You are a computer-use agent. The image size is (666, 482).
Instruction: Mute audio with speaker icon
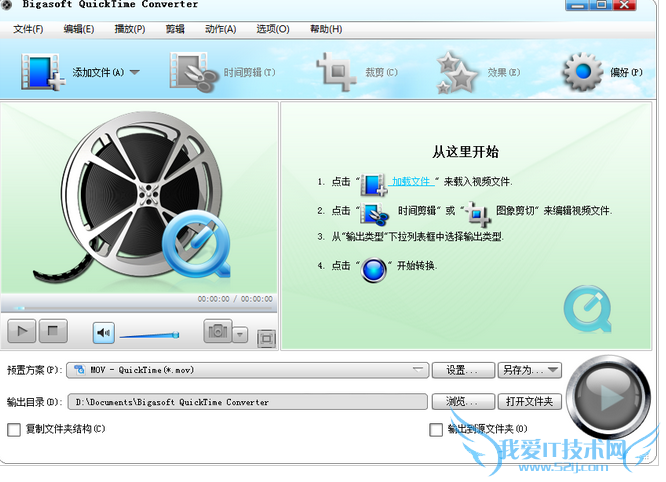[104, 333]
